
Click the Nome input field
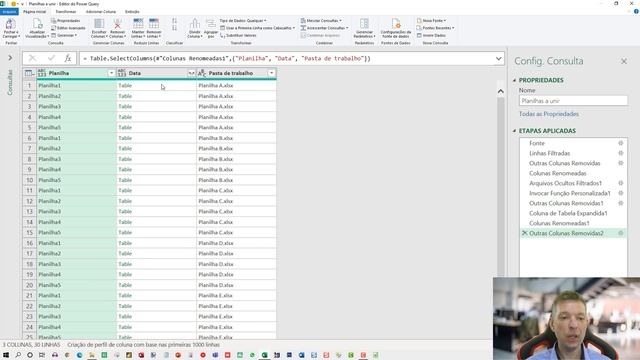click(573, 101)
